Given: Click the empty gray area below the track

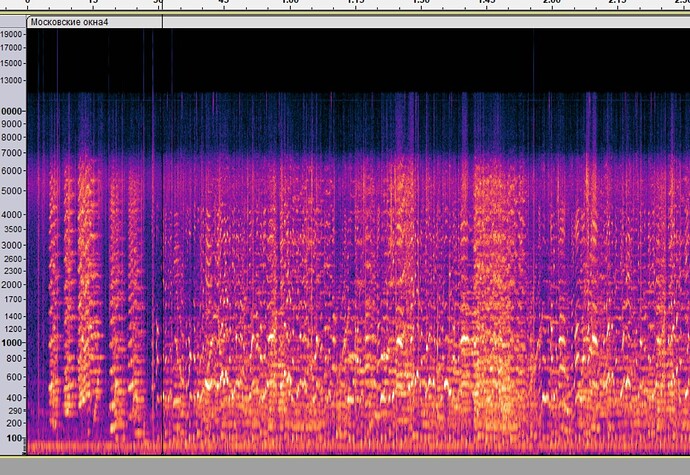Looking at the screenshot, I should point(350,467).
